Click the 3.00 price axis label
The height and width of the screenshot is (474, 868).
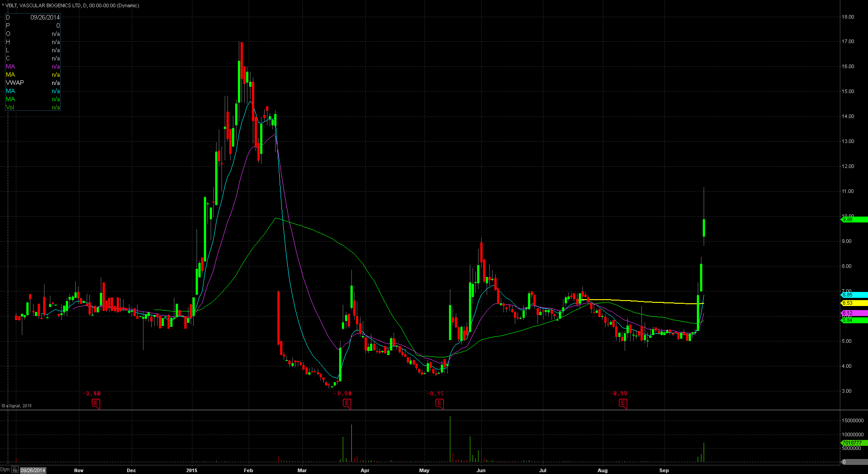847,391
